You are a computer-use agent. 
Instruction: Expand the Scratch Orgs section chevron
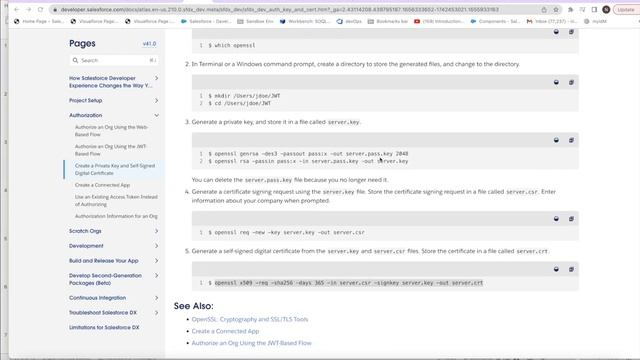pyautogui.click(x=156, y=231)
